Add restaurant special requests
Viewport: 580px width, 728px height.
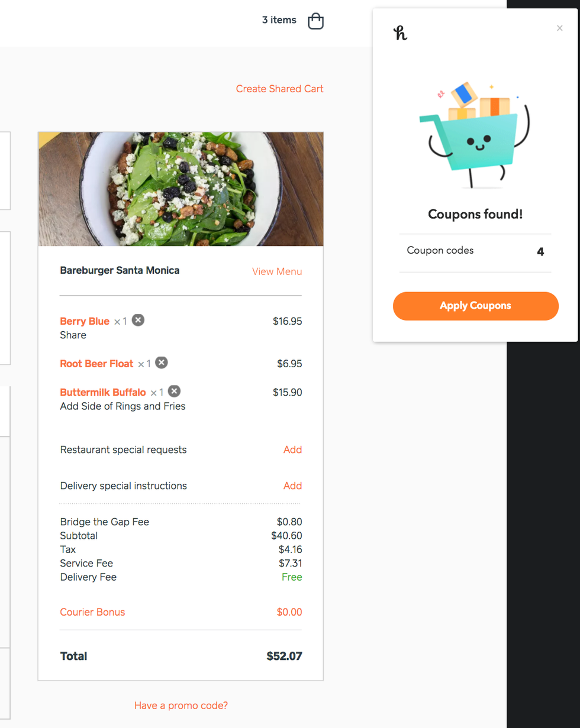pos(292,449)
